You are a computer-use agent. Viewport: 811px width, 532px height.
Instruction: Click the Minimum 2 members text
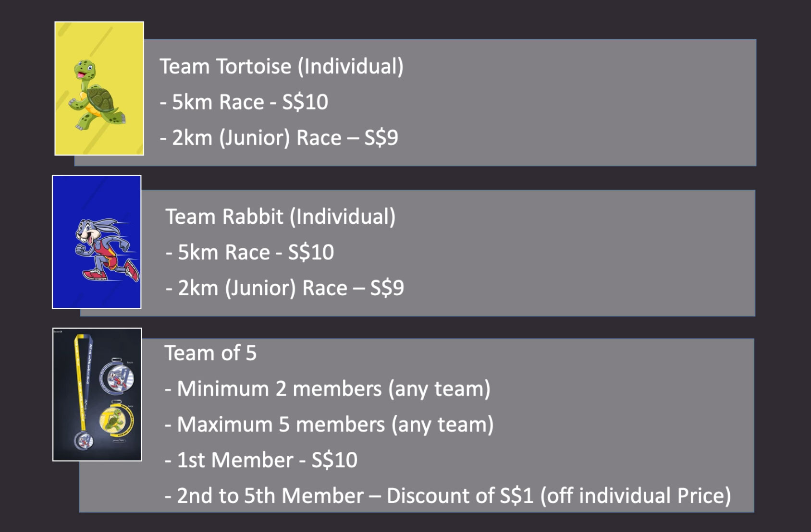click(328, 389)
